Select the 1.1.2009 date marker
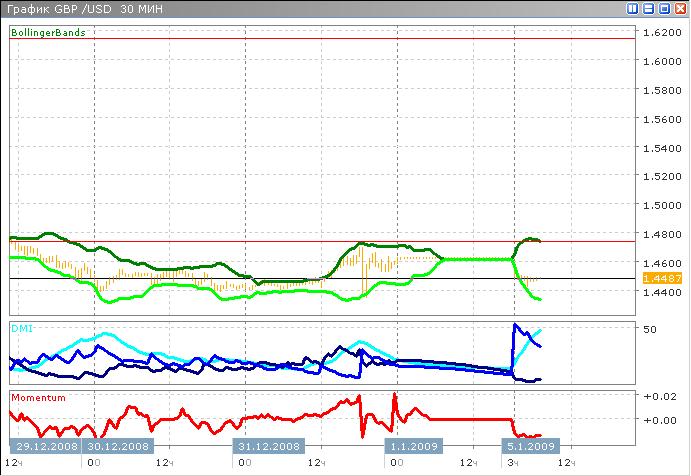The width and height of the screenshot is (691, 476). 412,446
